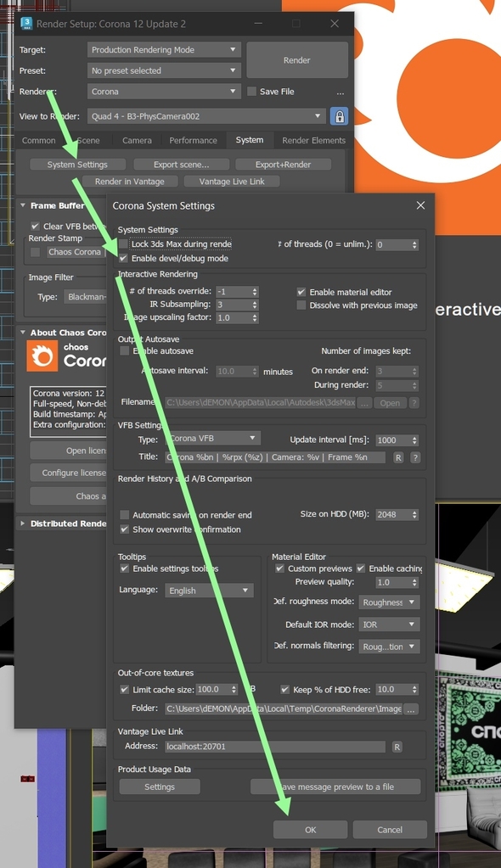Click the R reset button beside VFB Title

coord(398,458)
